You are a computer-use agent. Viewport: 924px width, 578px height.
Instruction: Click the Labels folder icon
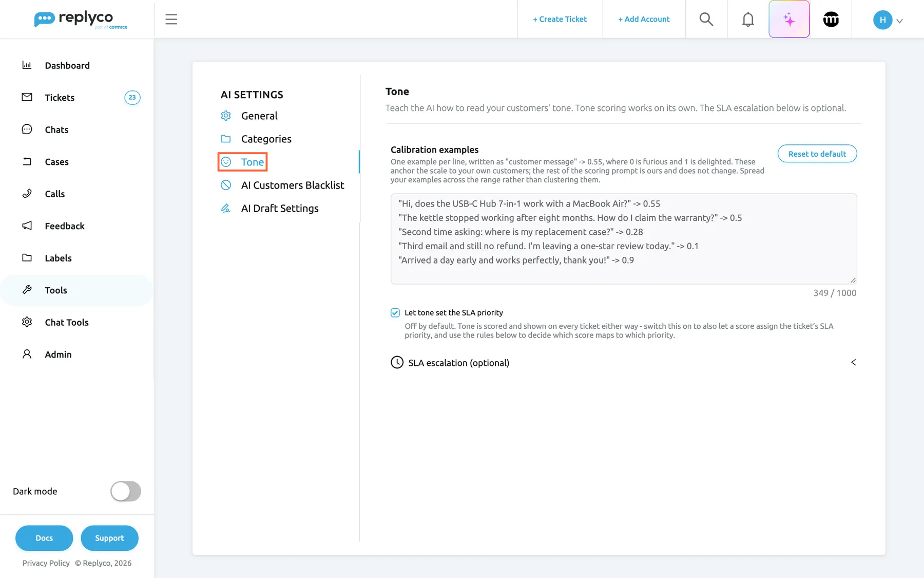27,258
